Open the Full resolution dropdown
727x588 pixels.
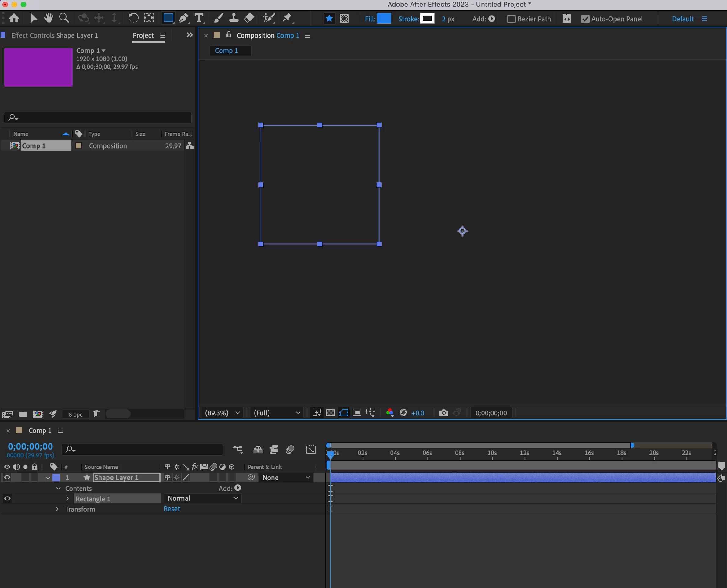277,413
